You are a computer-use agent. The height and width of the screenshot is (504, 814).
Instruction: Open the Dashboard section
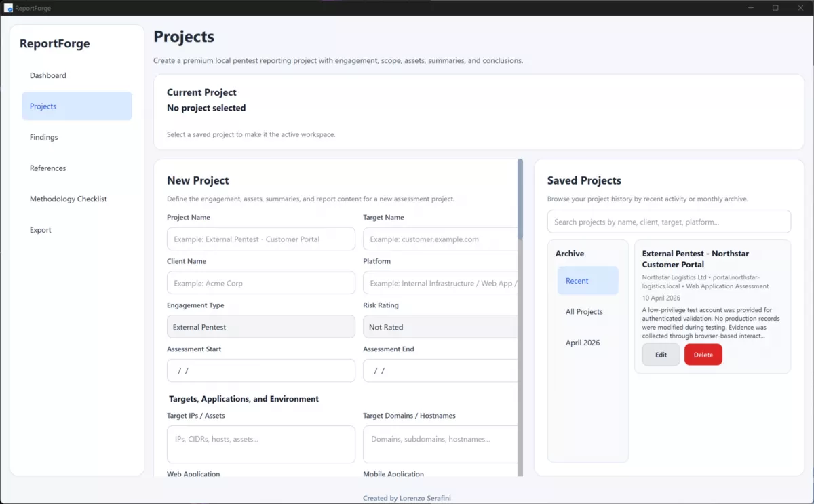point(47,75)
